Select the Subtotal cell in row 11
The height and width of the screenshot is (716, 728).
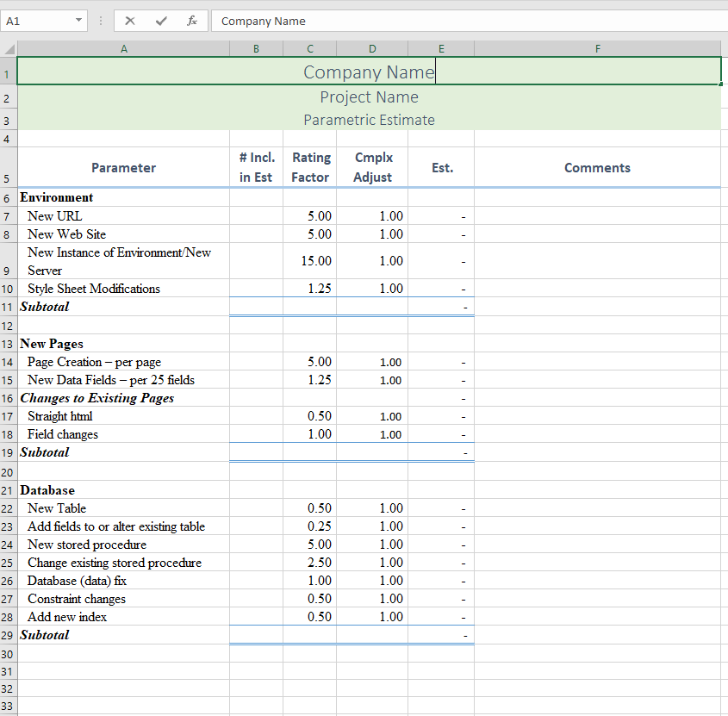pos(123,306)
